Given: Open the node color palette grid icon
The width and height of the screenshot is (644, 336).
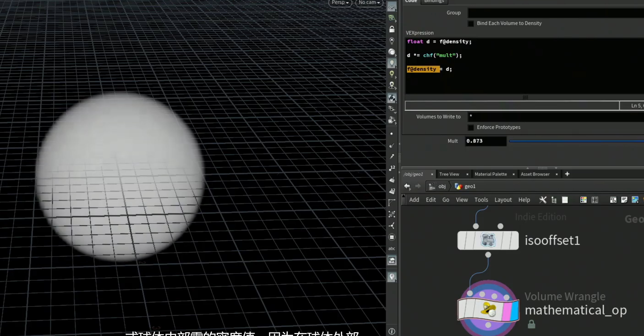Looking at the screenshot, I should pyautogui.click(x=584, y=200).
